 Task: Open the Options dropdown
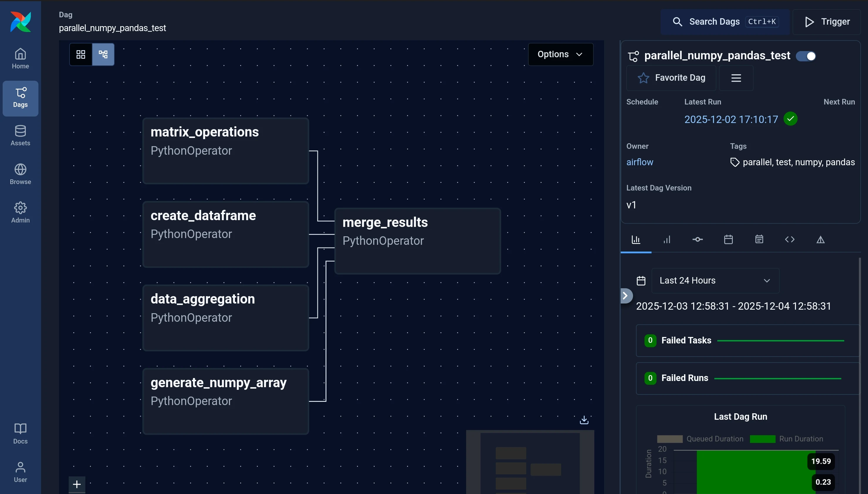click(x=561, y=54)
